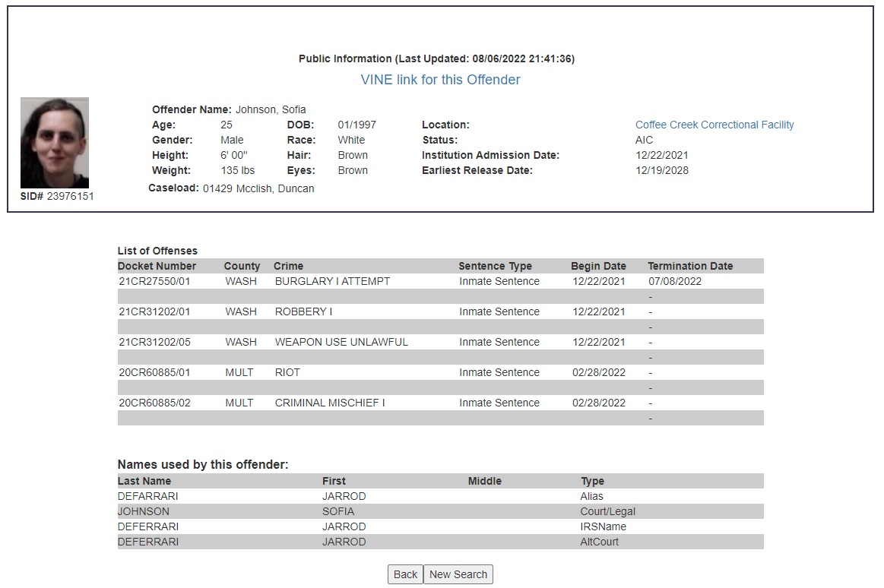Select docket number 21CR31202/05

pyautogui.click(x=154, y=342)
